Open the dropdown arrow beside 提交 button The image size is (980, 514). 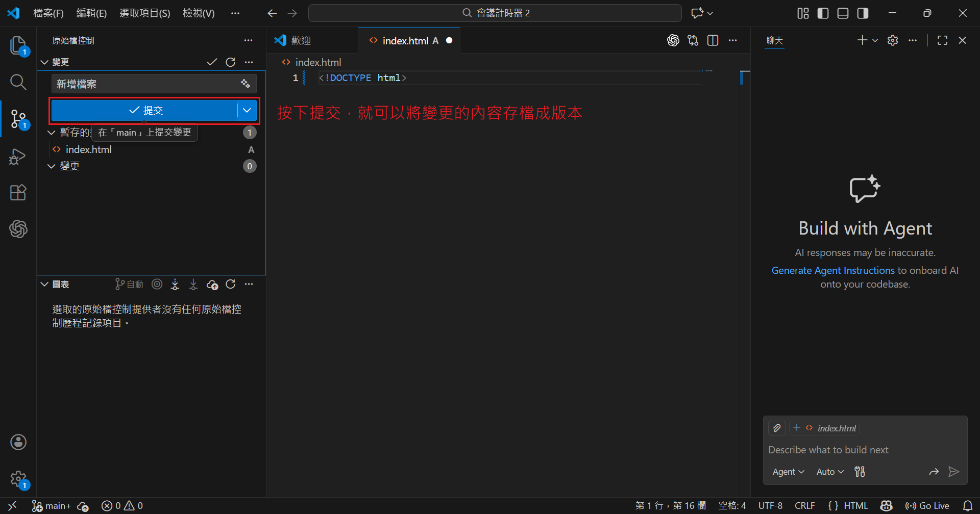coord(247,110)
